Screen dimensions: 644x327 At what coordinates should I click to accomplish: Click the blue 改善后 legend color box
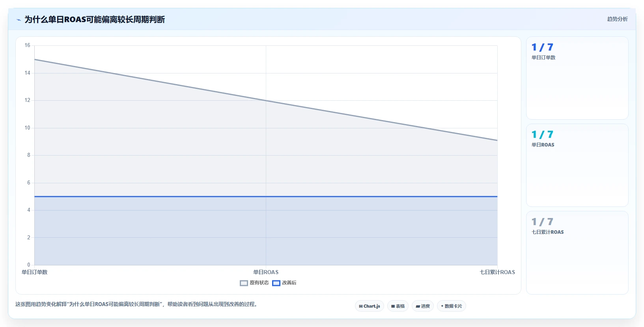(276, 283)
